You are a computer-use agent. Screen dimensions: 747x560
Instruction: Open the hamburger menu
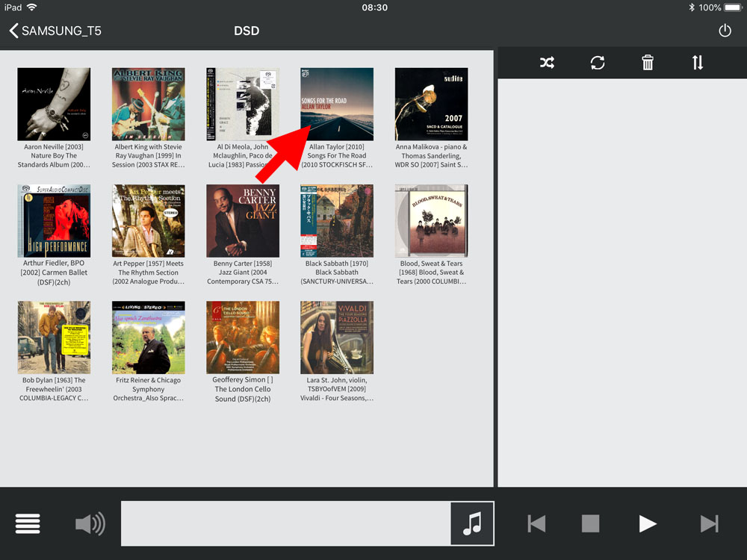(x=28, y=523)
